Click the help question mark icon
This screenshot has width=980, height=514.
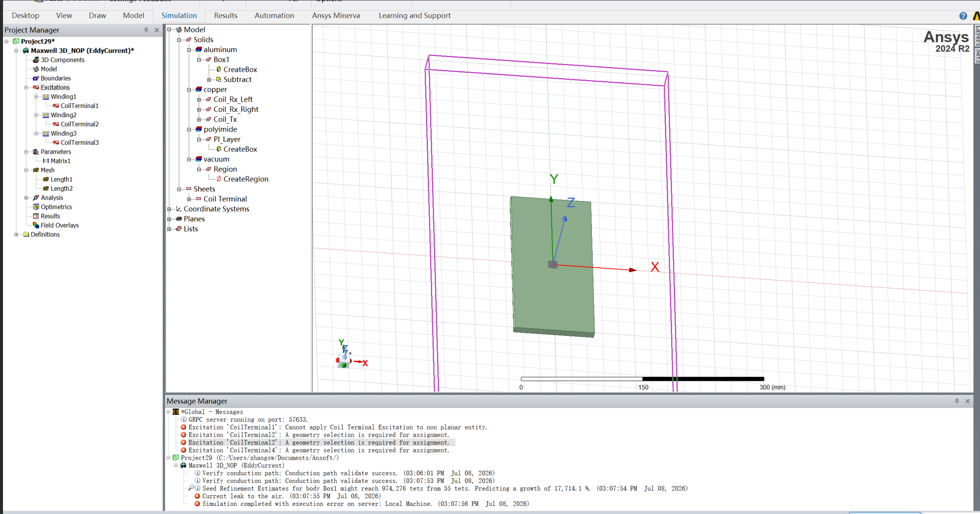tap(963, 16)
